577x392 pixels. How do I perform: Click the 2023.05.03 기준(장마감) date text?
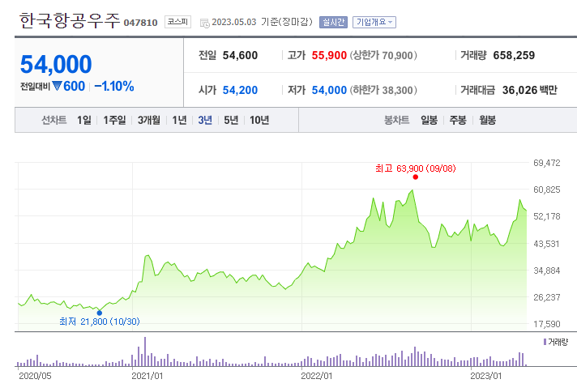coord(262,22)
